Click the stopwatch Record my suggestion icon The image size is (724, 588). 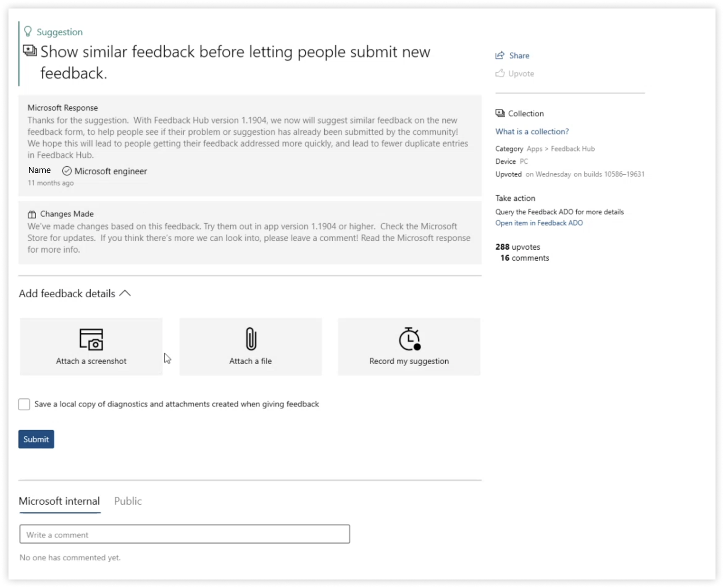(x=410, y=339)
